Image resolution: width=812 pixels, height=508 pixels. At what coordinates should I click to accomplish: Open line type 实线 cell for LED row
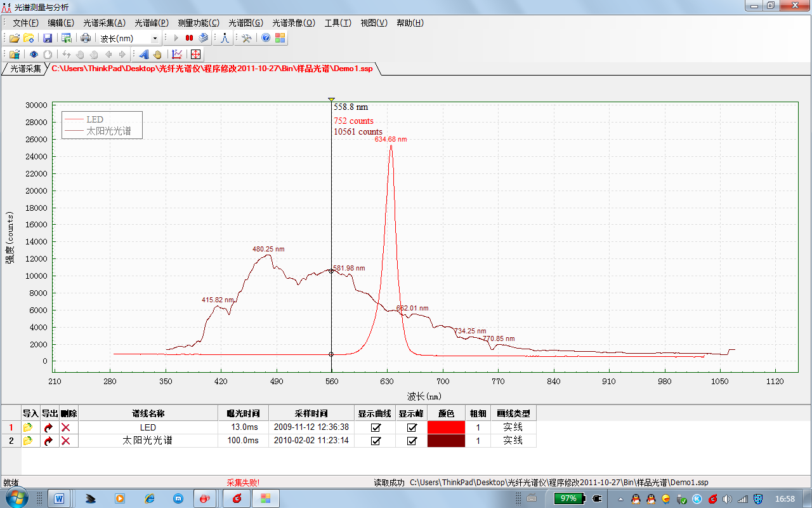[513, 427]
